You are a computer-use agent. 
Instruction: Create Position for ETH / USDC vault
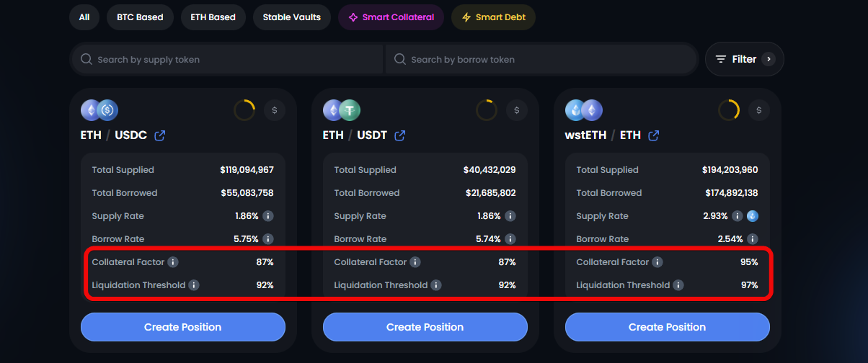tap(182, 327)
